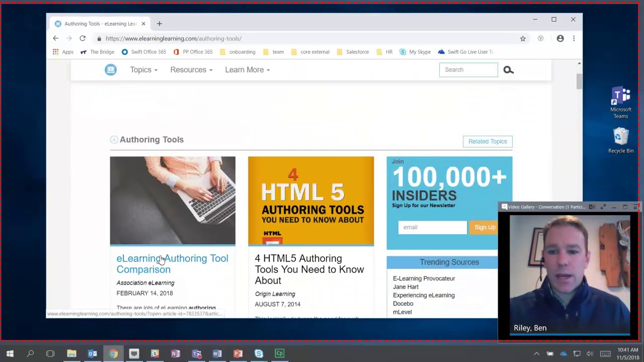Click the Related Topics button

488,141
